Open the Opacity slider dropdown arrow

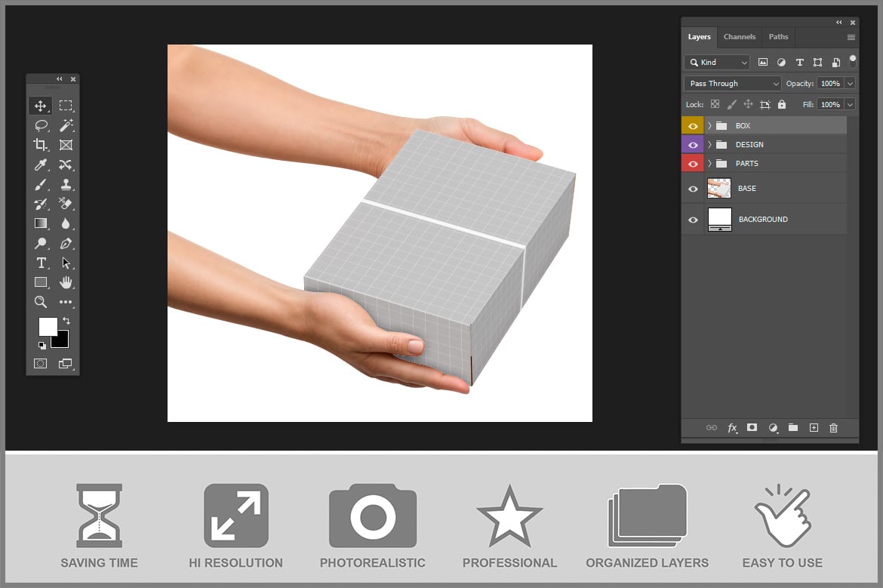[850, 83]
